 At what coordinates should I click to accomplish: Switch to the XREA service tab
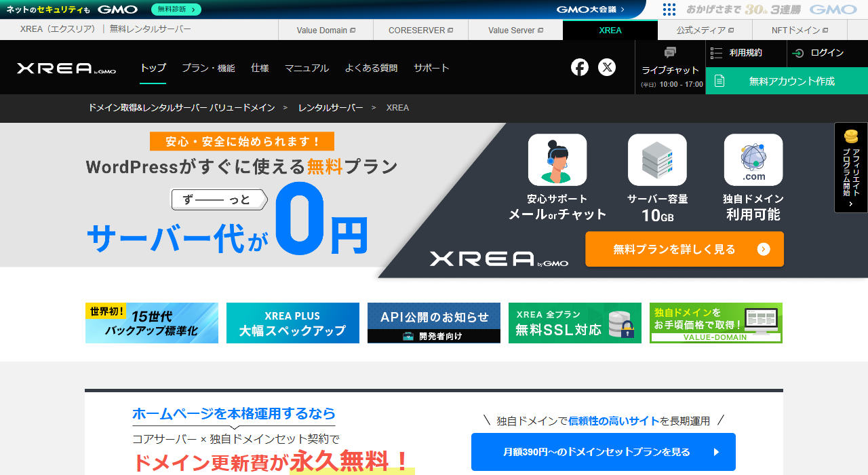(x=610, y=30)
